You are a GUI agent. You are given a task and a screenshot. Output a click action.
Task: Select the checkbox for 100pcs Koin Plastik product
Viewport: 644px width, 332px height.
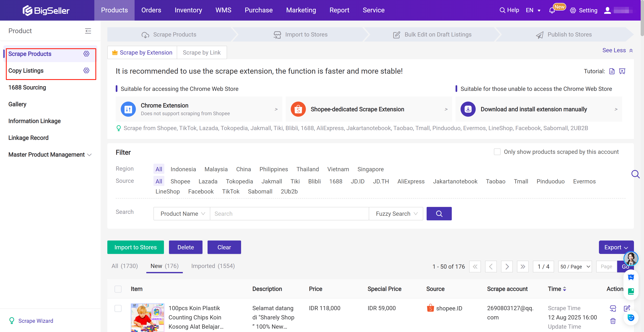(118, 308)
